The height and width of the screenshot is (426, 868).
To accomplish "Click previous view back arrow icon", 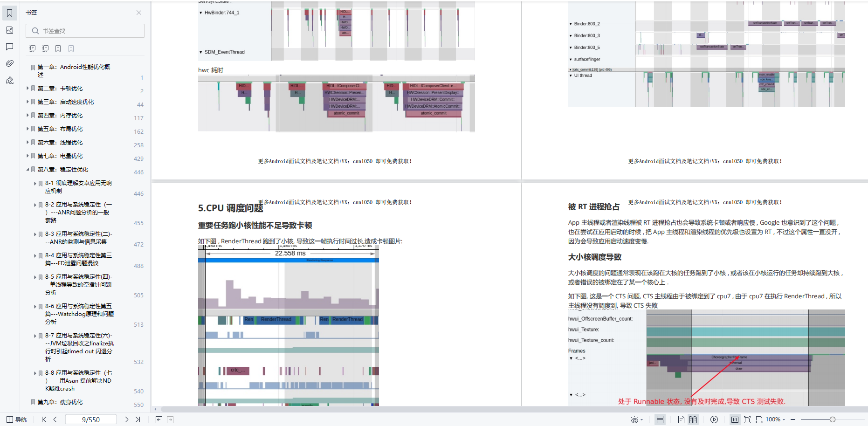I will 159,419.
